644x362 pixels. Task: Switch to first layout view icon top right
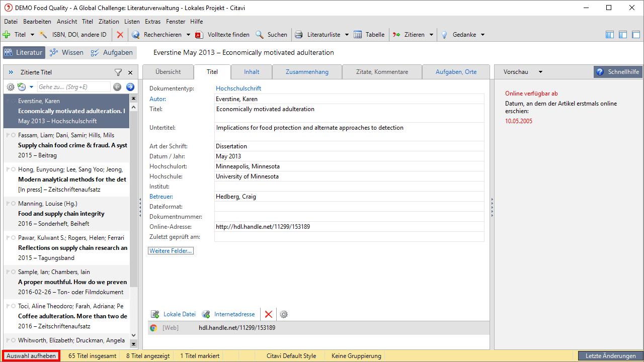tap(610, 35)
